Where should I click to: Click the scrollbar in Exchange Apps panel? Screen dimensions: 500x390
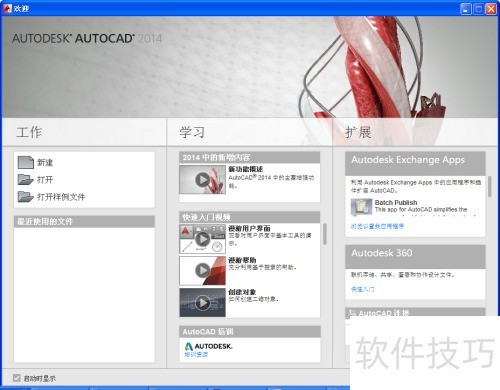pos(490,187)
